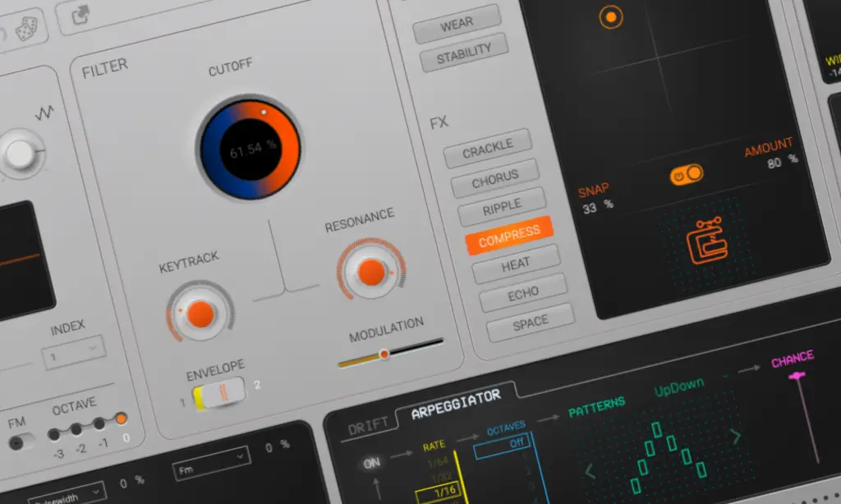Click the dice randomize icon
The height and width of the screenshot is (504, 841).
coord(25,29)
